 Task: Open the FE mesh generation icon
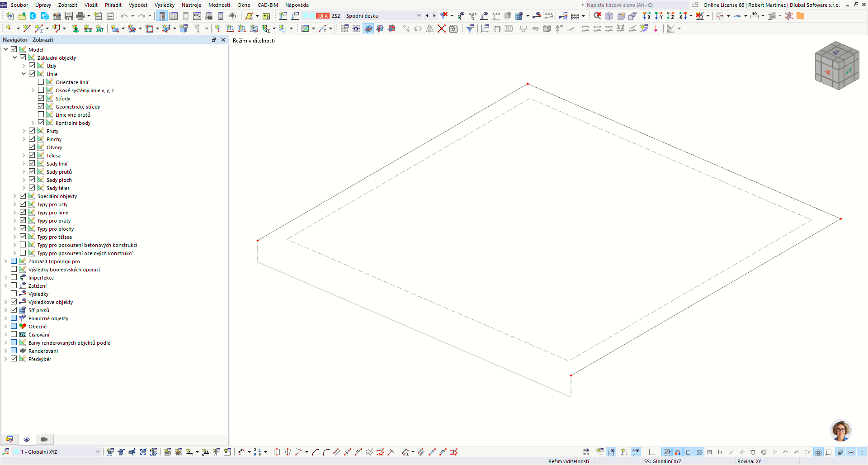pos(789,16)
